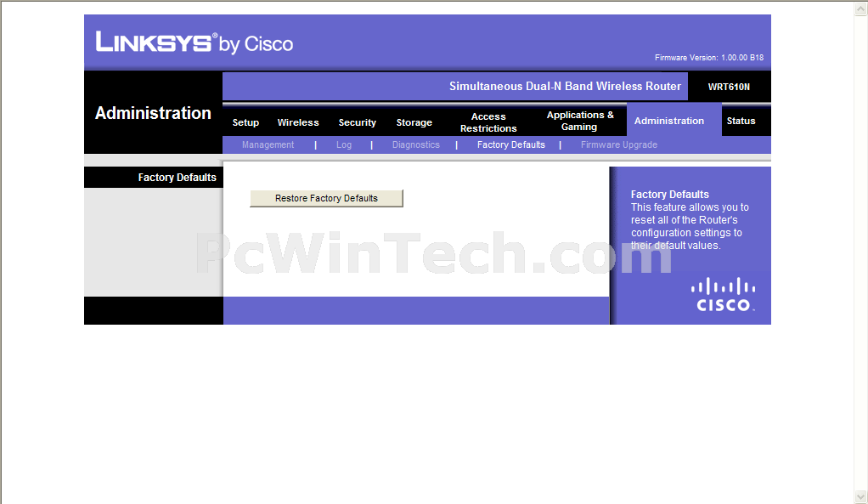
Task: Click the Linksys by Cisco logo
Action: 194,42
